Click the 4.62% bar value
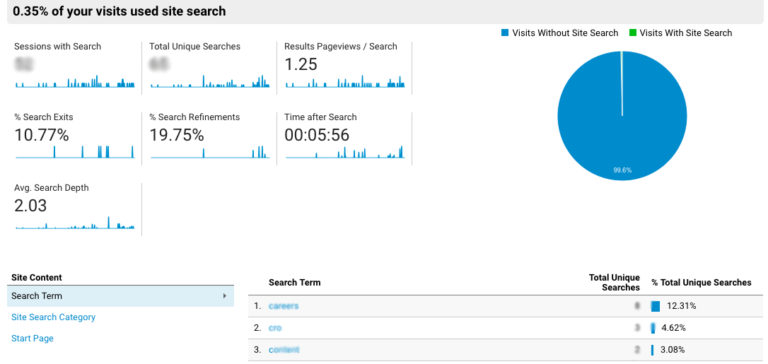Image resolution: width=768 pixels, height=364 pixels. coord(673,328)
